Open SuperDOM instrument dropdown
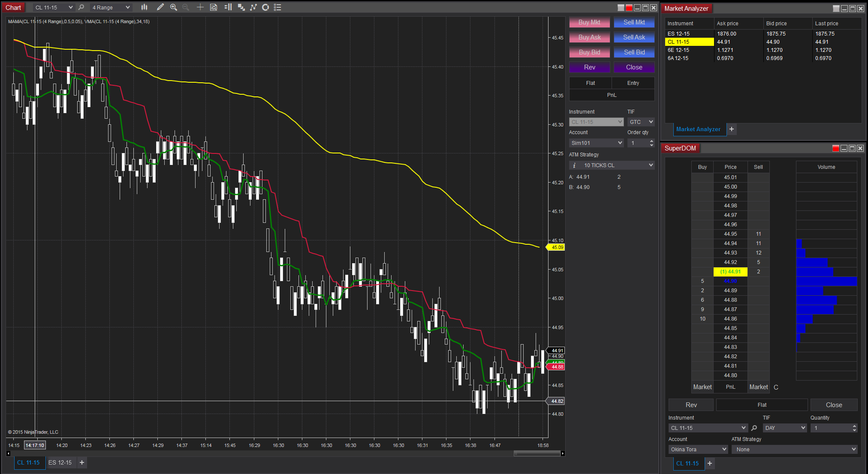Screen dimensions: 868x474 point(708,428)
